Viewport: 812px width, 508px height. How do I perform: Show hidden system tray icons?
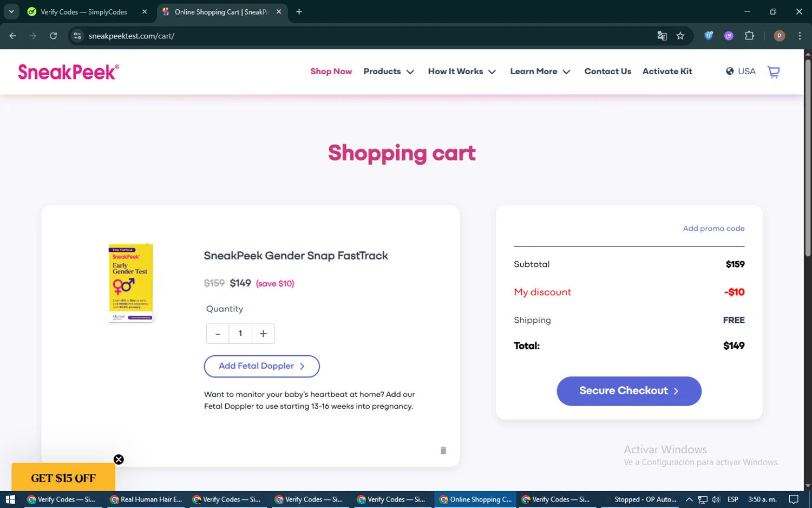click(689, 499)
